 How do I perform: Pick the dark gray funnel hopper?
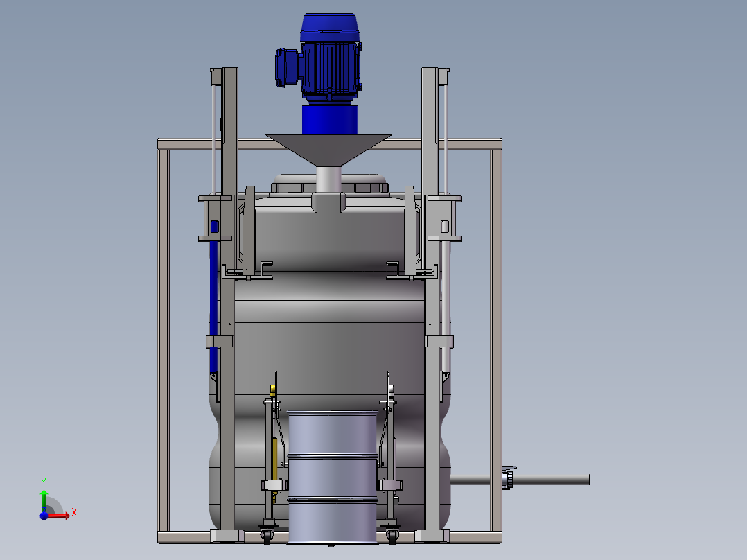pos(328,150)
